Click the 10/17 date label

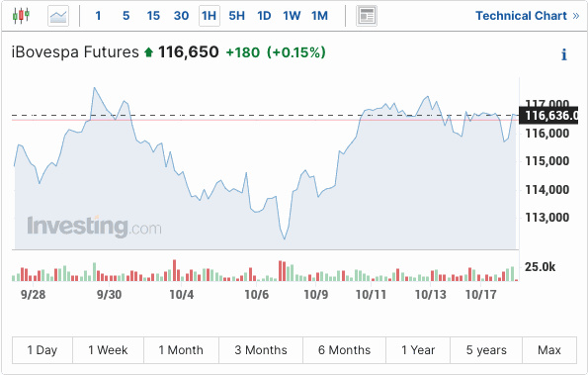click(x=480, y=294)
